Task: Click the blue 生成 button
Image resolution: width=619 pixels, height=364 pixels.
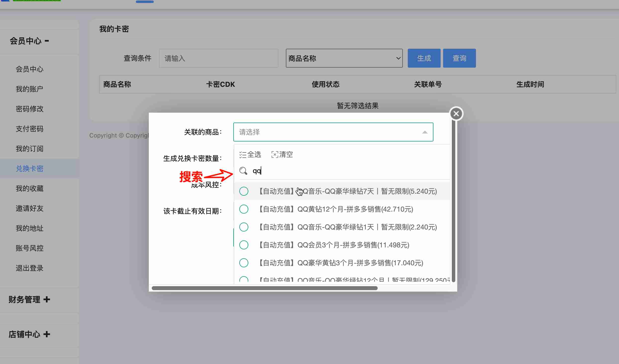Action: coord(424,58)
